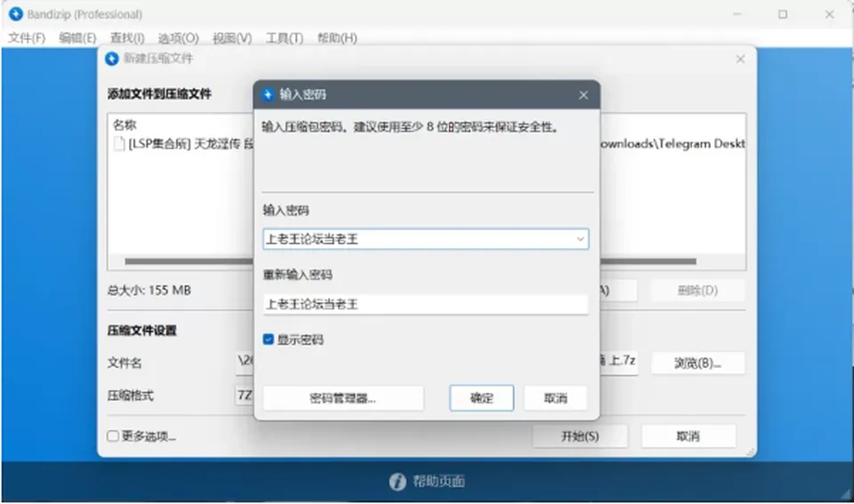Image resolution: width=854 pixels, height=504 pixels.
Task: Click the horizontal scrollbar of the file list
Action: pyautogui.click(x=189, y=261)
